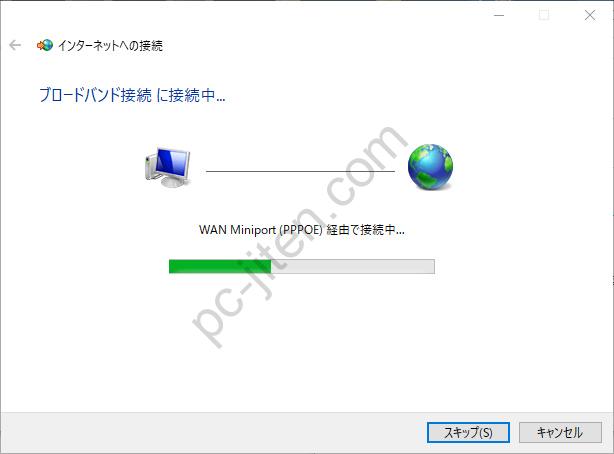Go back with the left arrow
This screenshot has height=454, width=614.
point(15,45)
